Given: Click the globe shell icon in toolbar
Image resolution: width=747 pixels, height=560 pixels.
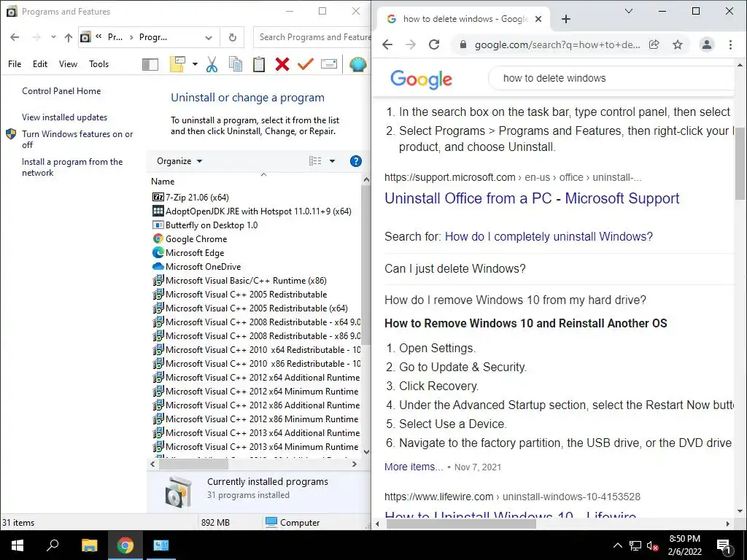Looking at the screenshot, I should click(x=357, y=64).
